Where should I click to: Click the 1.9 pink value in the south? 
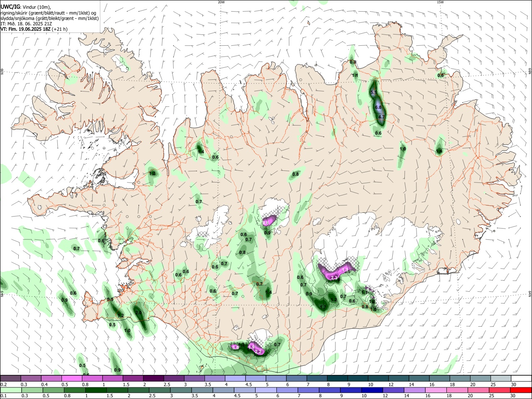pyautogui.click(x=251, y=347)
